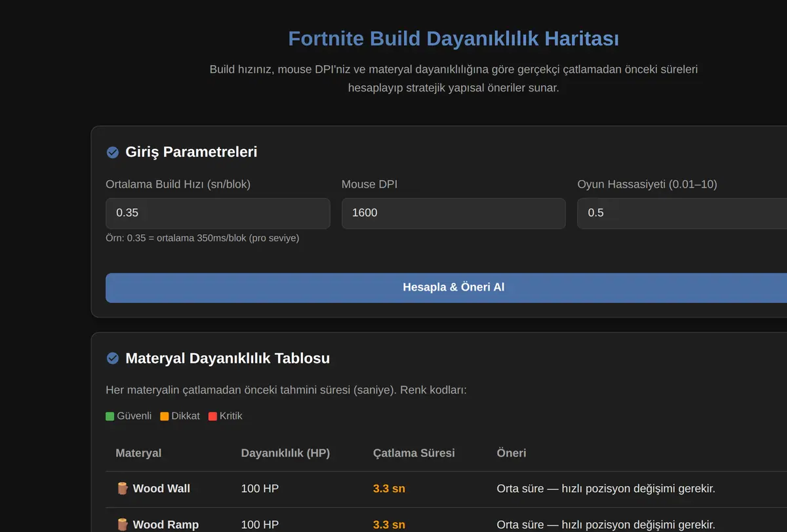The height and width of the screenshot is (532, 787).
Task: Click the checkmark icon beside Materyal Dayanıklılık Tablosu
Action: click(113, 358)
